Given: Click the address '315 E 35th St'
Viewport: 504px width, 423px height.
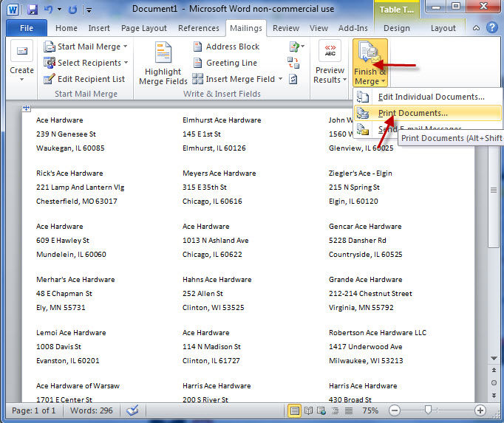Looking at the screenshot, I should [x=205, y=188].
